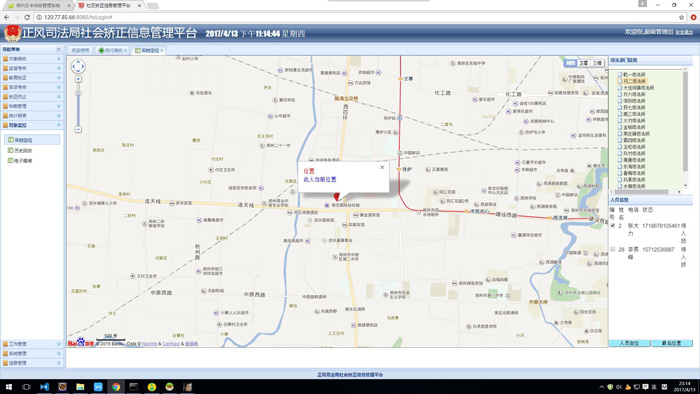The height and width of the screenshot is (394, 700).
Task: Collapse the navigation menu panel button
Action: pos(58,49)
